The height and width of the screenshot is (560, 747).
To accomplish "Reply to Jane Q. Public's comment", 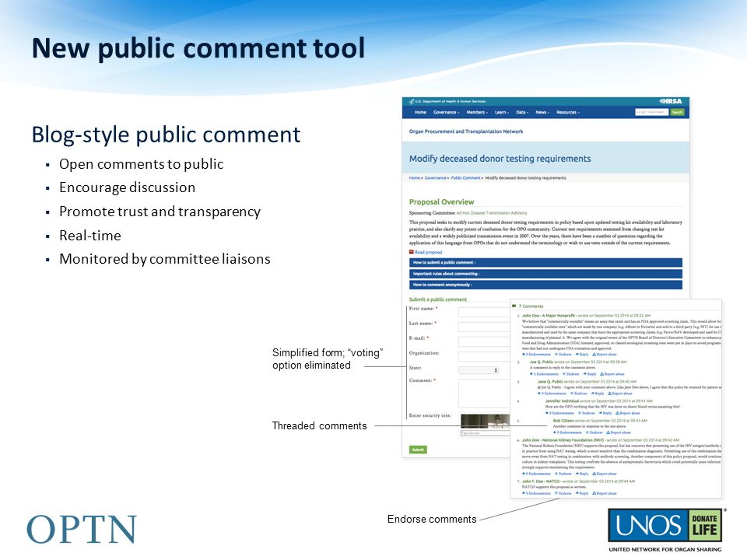I will point(598,394).
